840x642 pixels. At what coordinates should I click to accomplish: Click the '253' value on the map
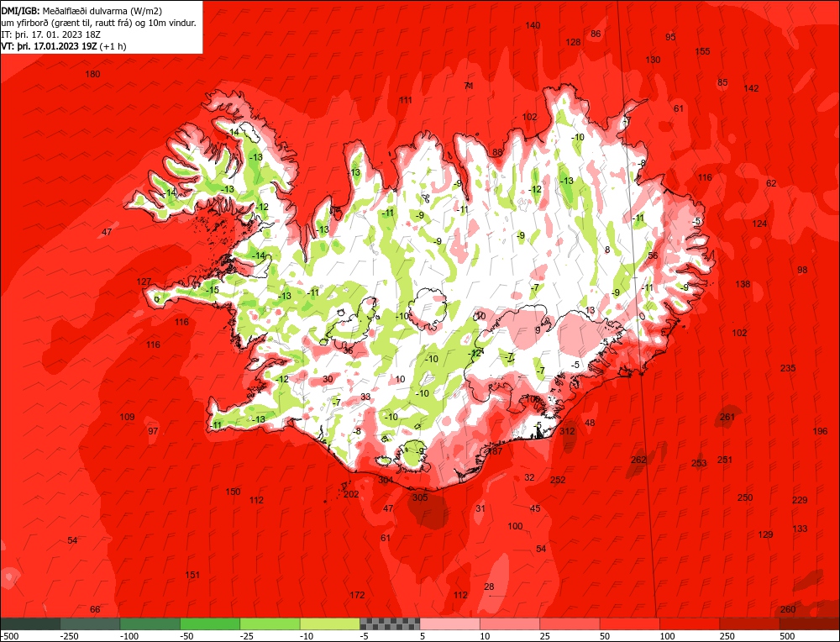[x=699, y=463]
